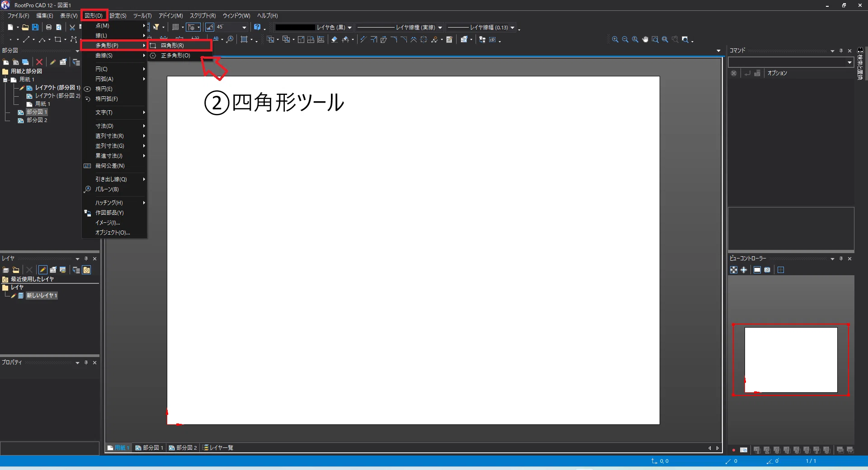Viewport: 868px width, 470px height.
Task: Select イメージ(I)... menu entry
Action: click(x=114, y=223)
